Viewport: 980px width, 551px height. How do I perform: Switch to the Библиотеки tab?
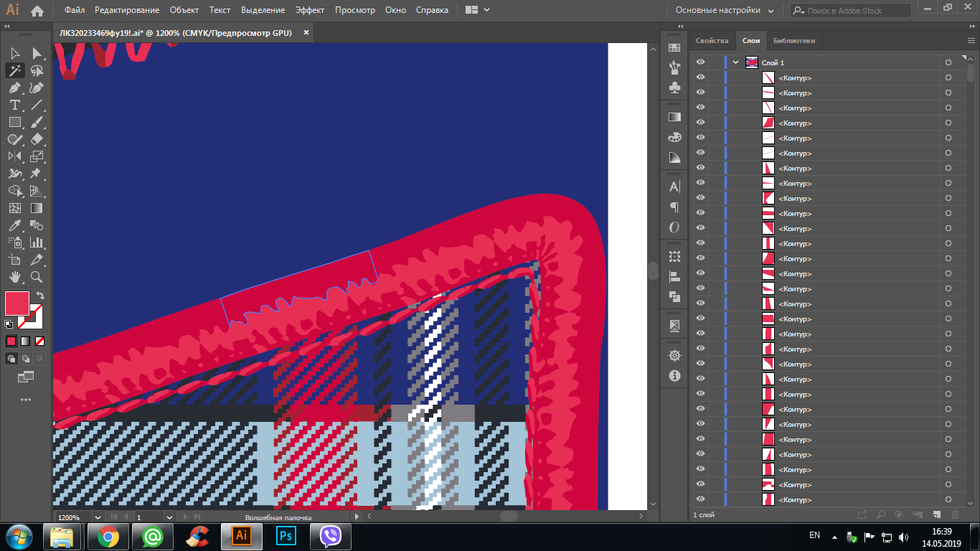(793, 41)
